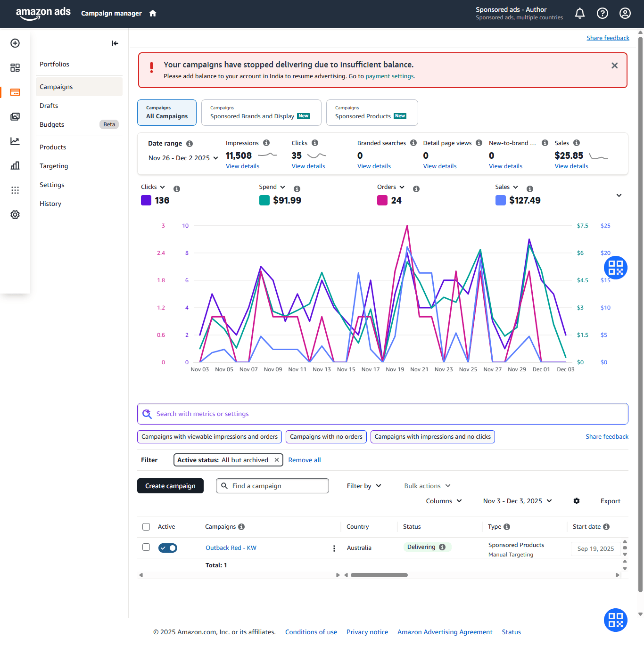Screen dimensions: 644x646
Task: Open the creative assets image icon
Action: click(15, 116)
